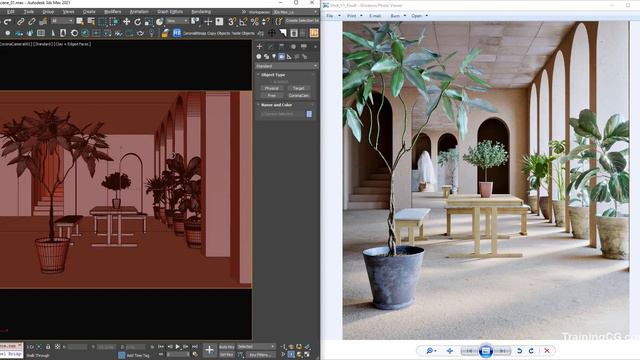Click the rectangular selection region icon

[x=102, y=22]
